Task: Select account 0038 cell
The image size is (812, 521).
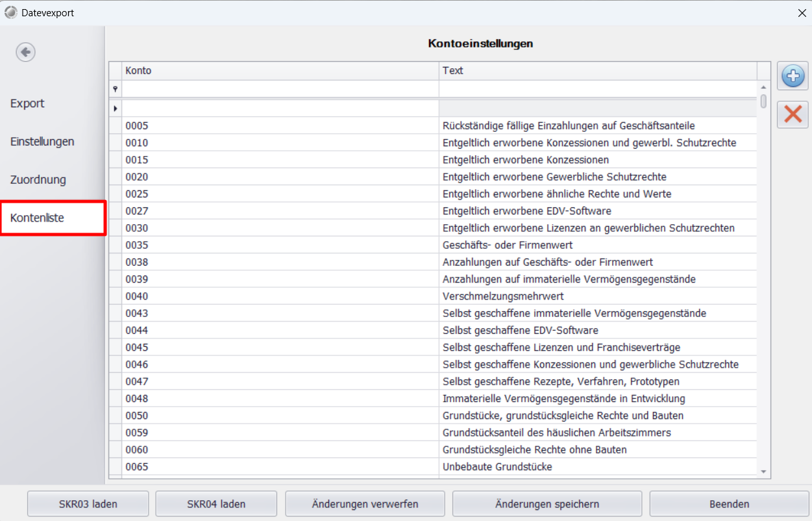Action: click(x=280, y=262)
